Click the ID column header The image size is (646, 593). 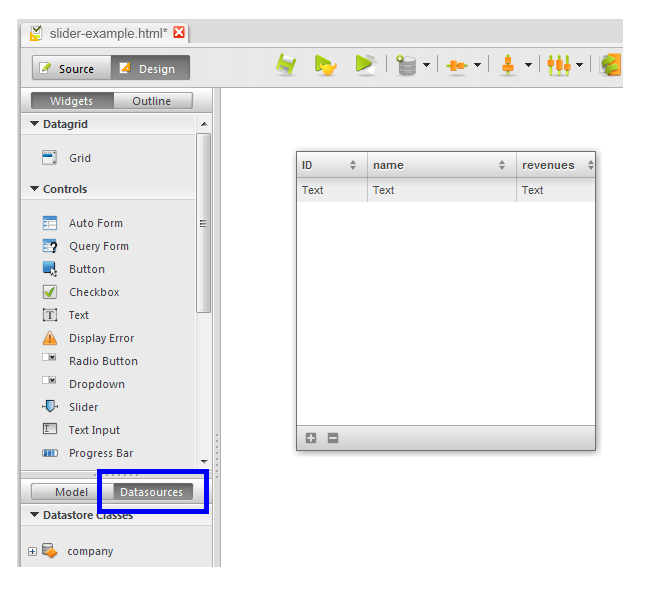pos(332,165)
